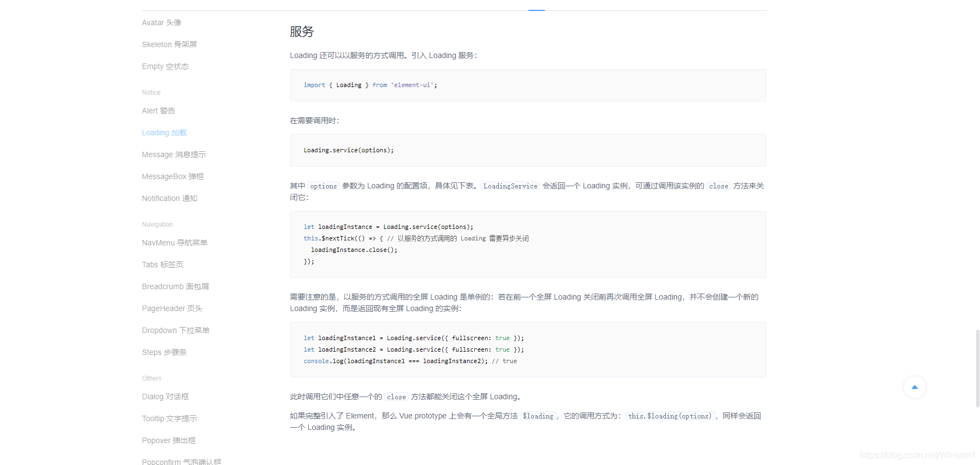The width and height of the screenshot is (980, 465).
Task: Select Loading 加载 in the sidebar
Action: [164, 133]
